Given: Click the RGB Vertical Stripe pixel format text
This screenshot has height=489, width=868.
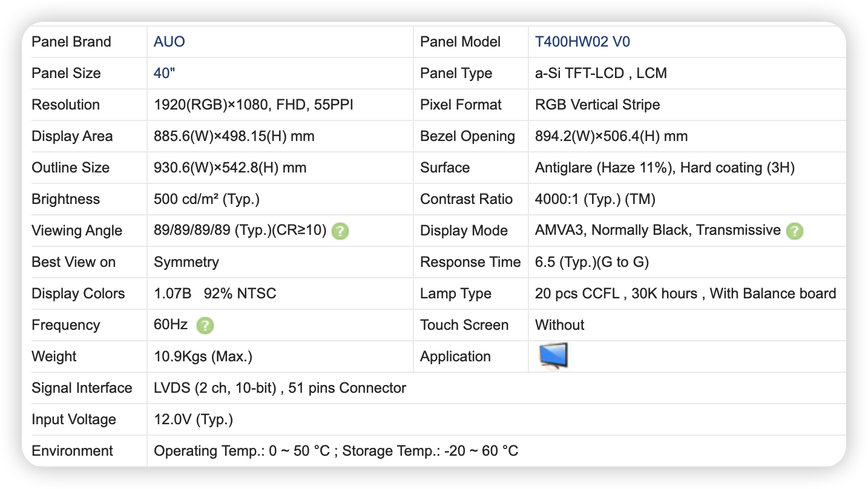Looking at the screenshot, I should (x=597, y=105).
